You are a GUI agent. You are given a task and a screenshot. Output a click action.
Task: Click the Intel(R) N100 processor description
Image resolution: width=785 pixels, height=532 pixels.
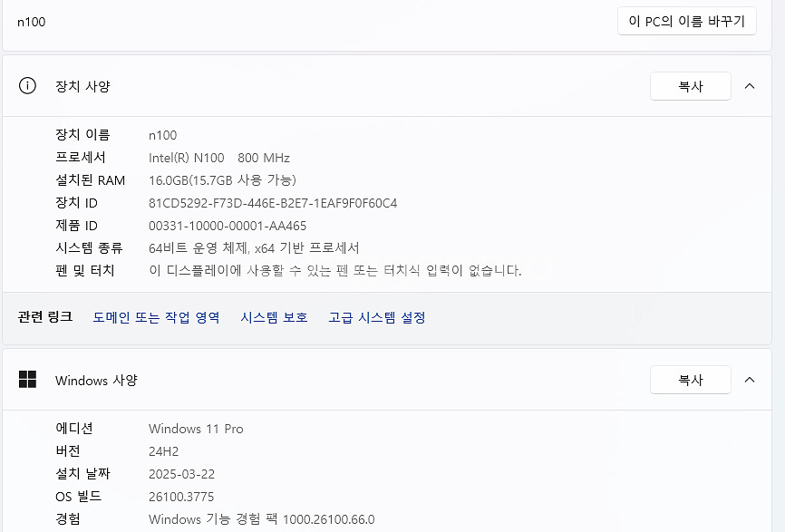point(219,157)
